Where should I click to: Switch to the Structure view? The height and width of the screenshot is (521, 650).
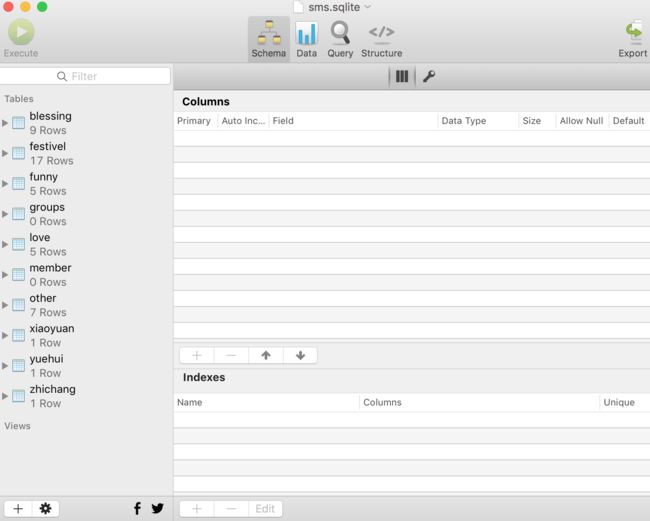381,39
